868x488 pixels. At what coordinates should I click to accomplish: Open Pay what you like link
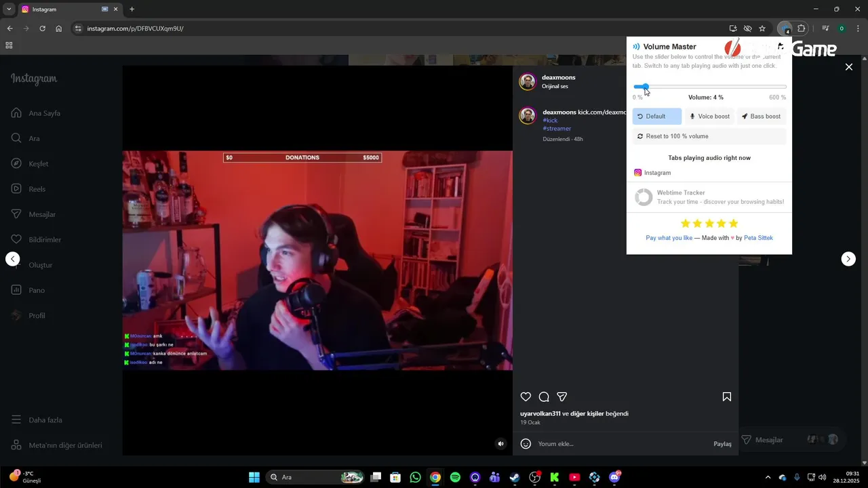point(669,238)
